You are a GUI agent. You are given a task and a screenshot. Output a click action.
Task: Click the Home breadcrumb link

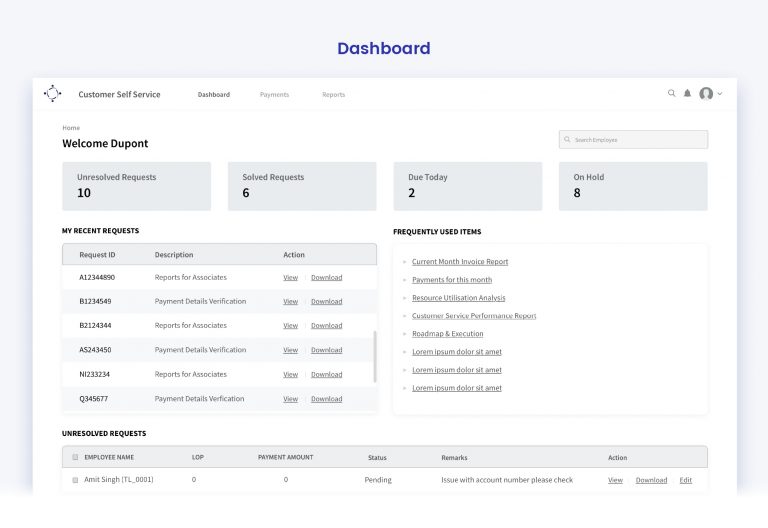71,128
